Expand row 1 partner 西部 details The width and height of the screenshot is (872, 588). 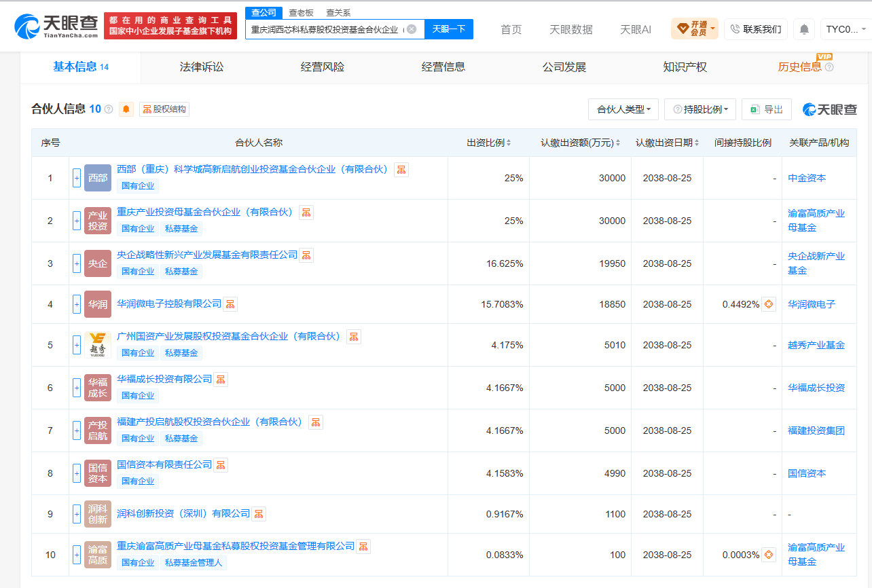pos(77,178)
